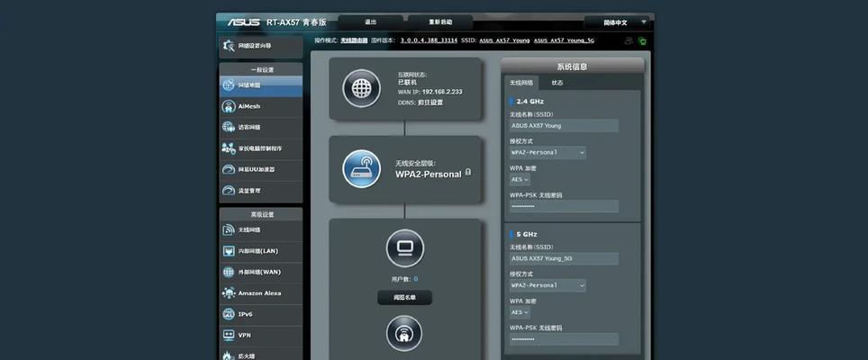
Task: Open the 防火墙 firewall sidebar icon
Action: tap(229, 355)
